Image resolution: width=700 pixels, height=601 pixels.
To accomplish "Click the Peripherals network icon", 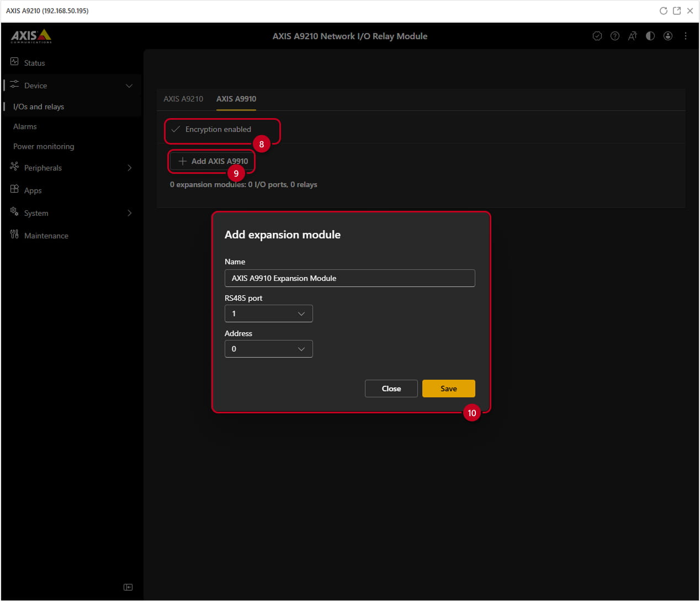I will [x=14, y=167].
